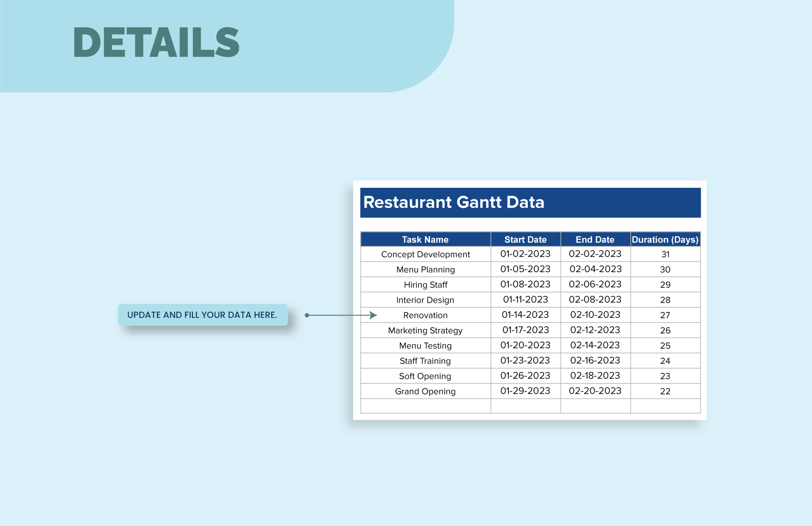This screenshot has width=812, height=526.
Task: Select duration value 24
Action: point(665,361)
